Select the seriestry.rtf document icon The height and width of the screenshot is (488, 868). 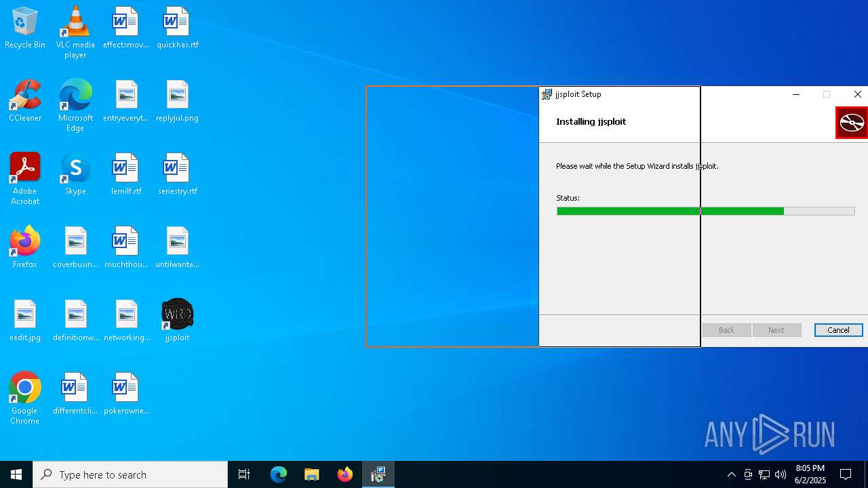click(177, 175)
